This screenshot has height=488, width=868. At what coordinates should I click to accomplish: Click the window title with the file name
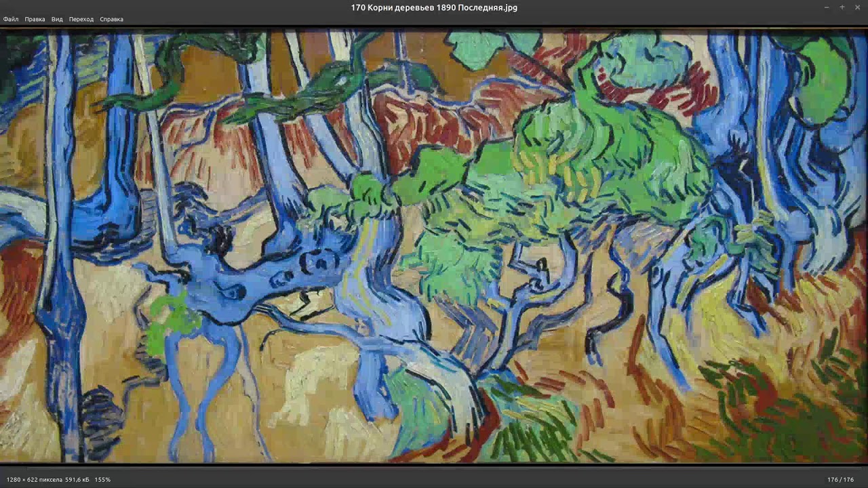click(x=434, y=7)
